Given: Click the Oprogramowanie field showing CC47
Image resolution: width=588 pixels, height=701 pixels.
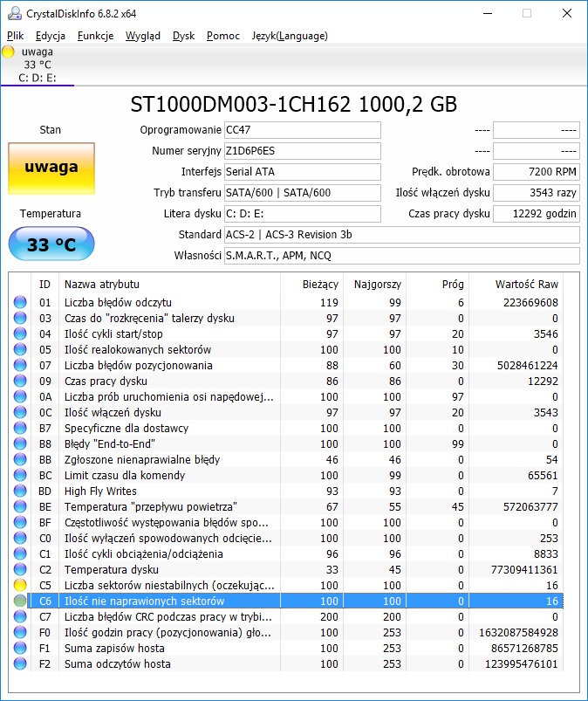Looking at the screenshot, I should click(303, 130).
